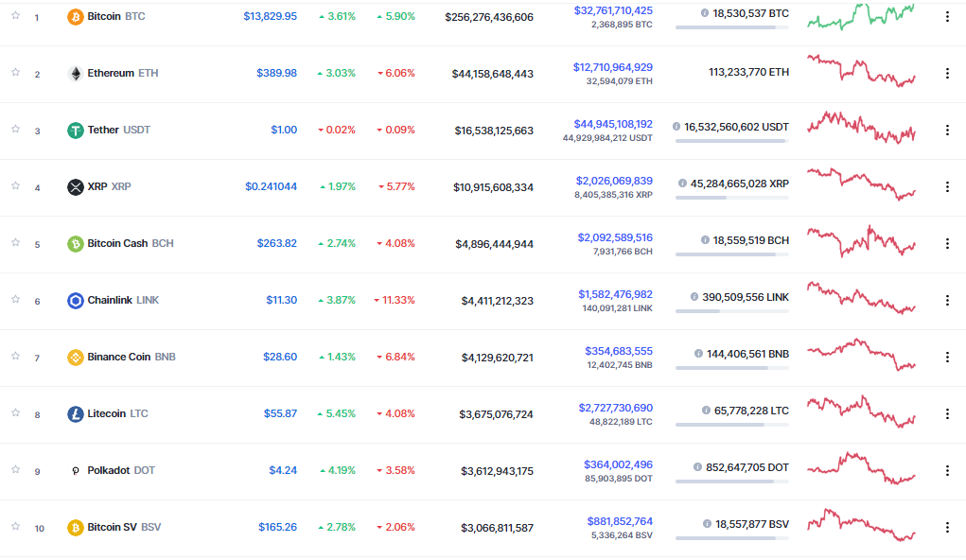Add Tether to watchlist with star

tap(15, 129)
